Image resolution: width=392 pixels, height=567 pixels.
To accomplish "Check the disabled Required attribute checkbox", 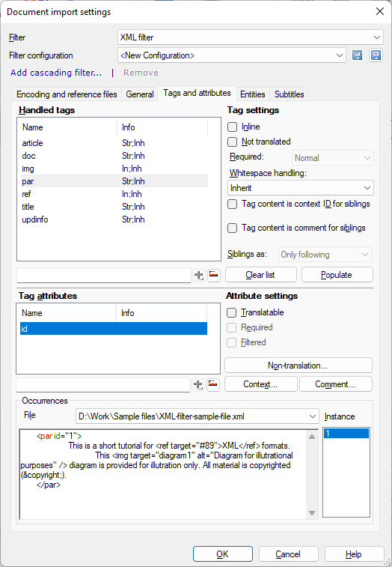I will point(232,327).
